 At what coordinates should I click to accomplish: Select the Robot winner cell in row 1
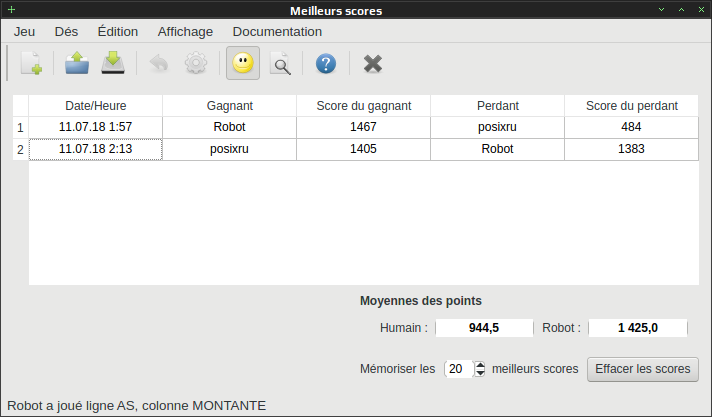click(229, 127)
